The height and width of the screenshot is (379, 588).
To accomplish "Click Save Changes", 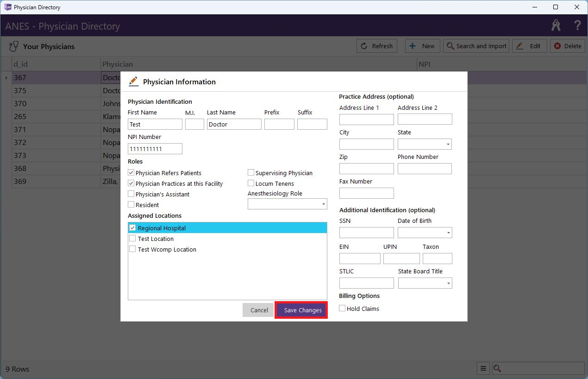I will (x=301, y=310).
